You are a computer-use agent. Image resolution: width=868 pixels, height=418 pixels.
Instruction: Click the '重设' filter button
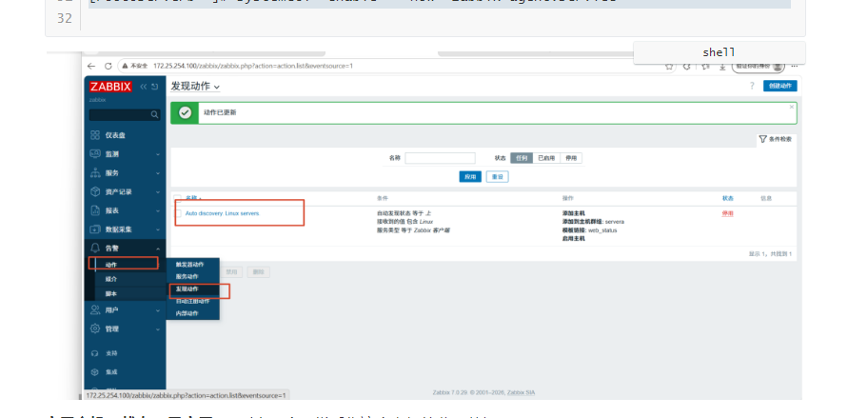[x=497, y=176]
